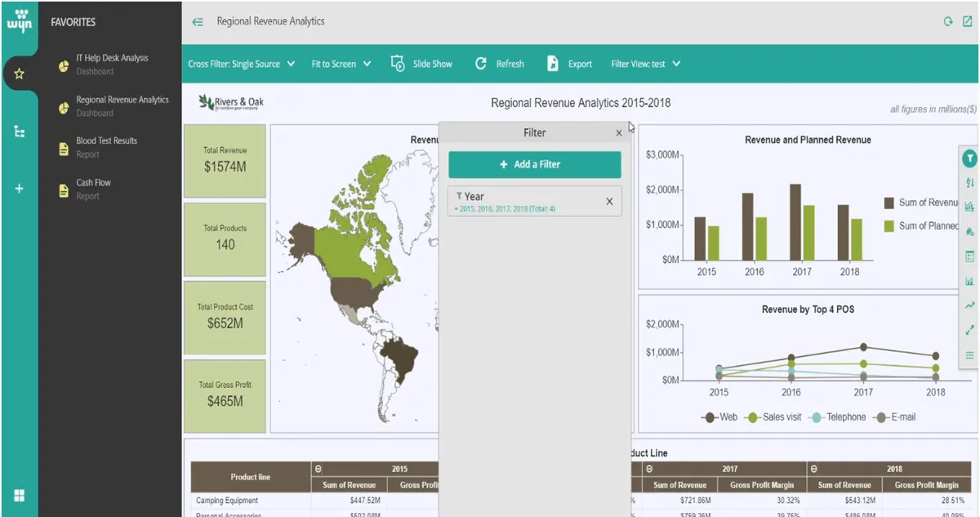This screenshot has width=980, height=517.
Task: Click the reference line chart icon
Action: tap(969, 281)
